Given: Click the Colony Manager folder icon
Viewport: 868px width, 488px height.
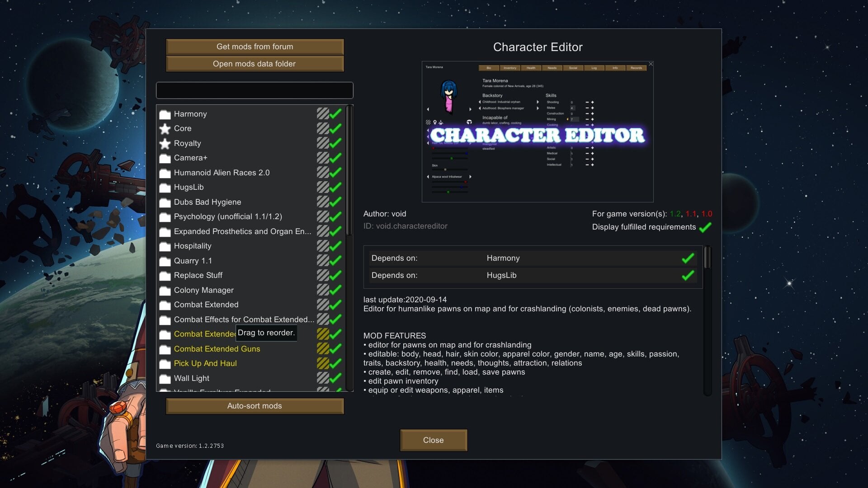Looking at the screenshot, I should click(x=165, y=291).
